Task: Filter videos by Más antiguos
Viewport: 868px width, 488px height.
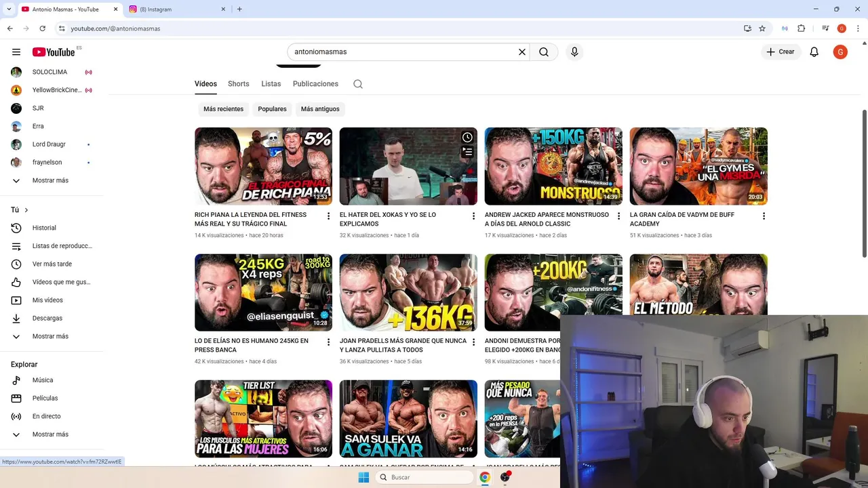Action: click(x=320, y=109)
